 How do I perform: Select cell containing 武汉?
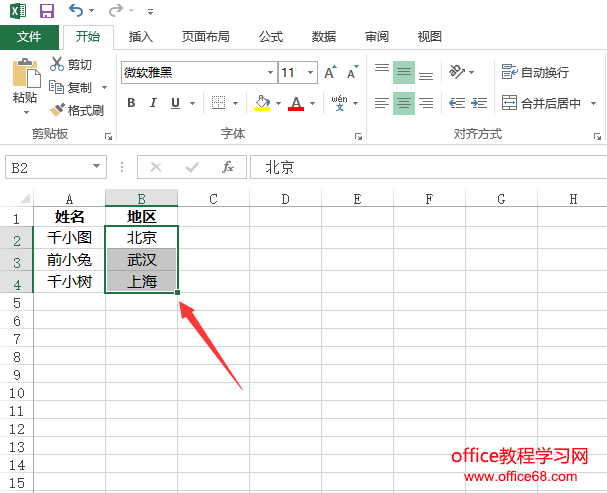pos(141,260)
